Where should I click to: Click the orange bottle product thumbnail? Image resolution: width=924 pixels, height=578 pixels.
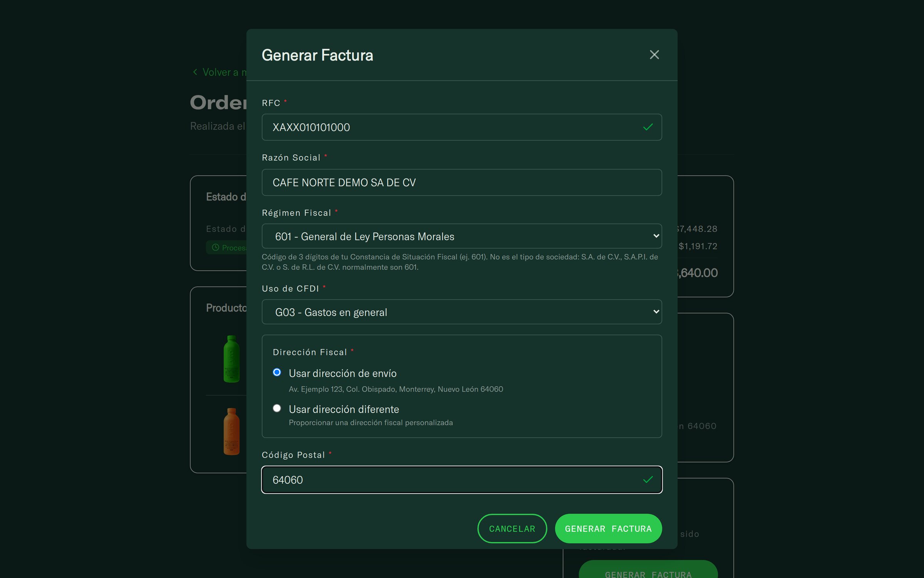pos(232,432)
